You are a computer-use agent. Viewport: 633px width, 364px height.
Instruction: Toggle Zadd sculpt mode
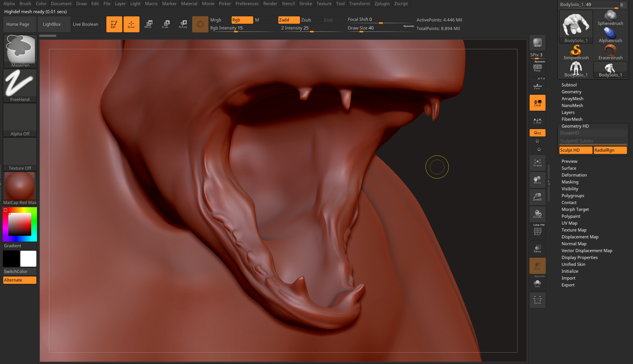pyautogui.click(x=289, y=20)
